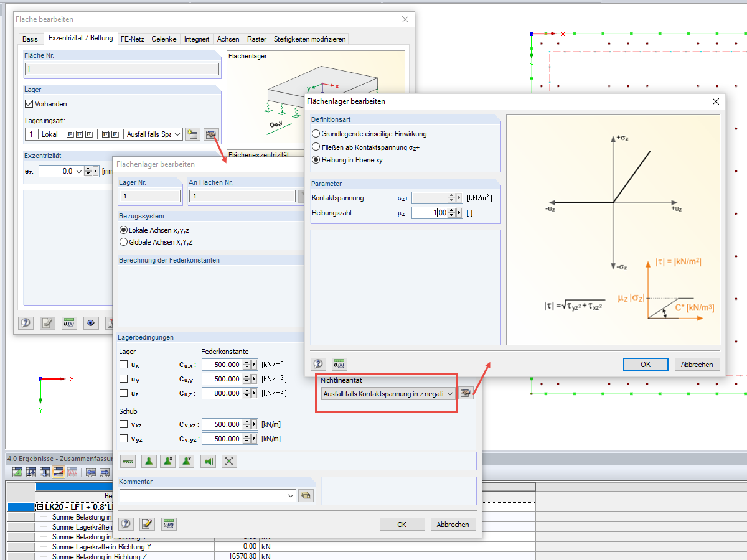Click third icon in Ergebnisse table toolbar
The width and height of the screenshot is (747, 560).
click(45, 472)
